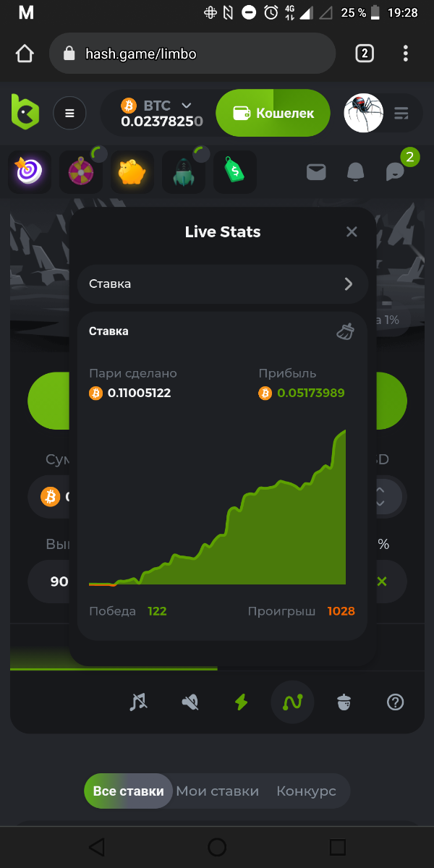Expand the Ставка selector row

click(223, 284)
